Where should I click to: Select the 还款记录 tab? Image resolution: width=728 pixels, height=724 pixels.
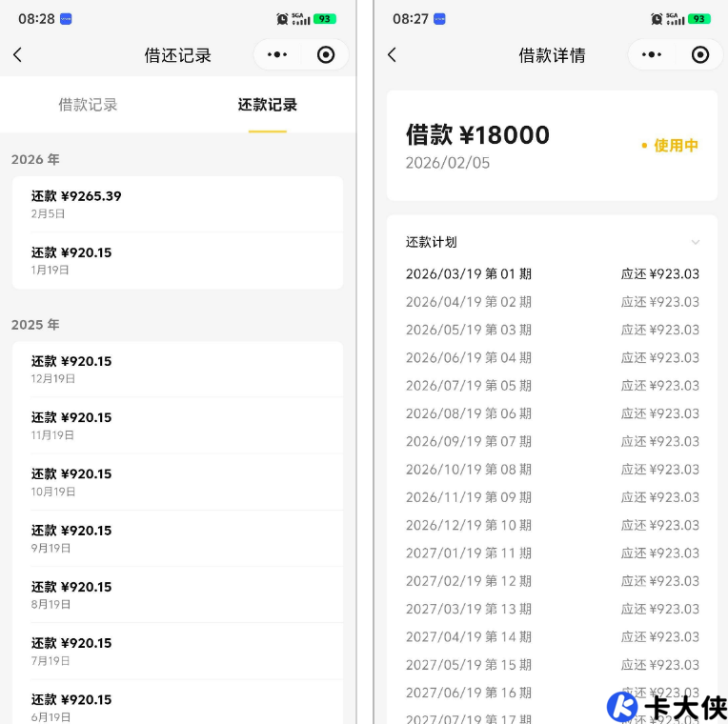pos(267,105)
